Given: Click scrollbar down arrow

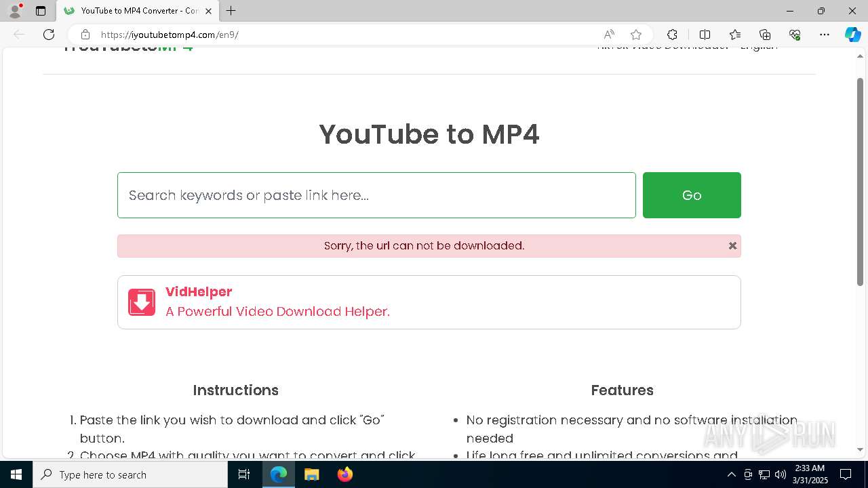Looking at the screenshot, I should 861,449.
